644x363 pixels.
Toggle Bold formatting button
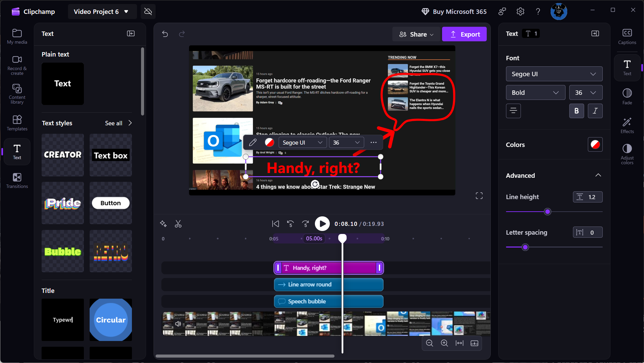[x=577, y=111]
